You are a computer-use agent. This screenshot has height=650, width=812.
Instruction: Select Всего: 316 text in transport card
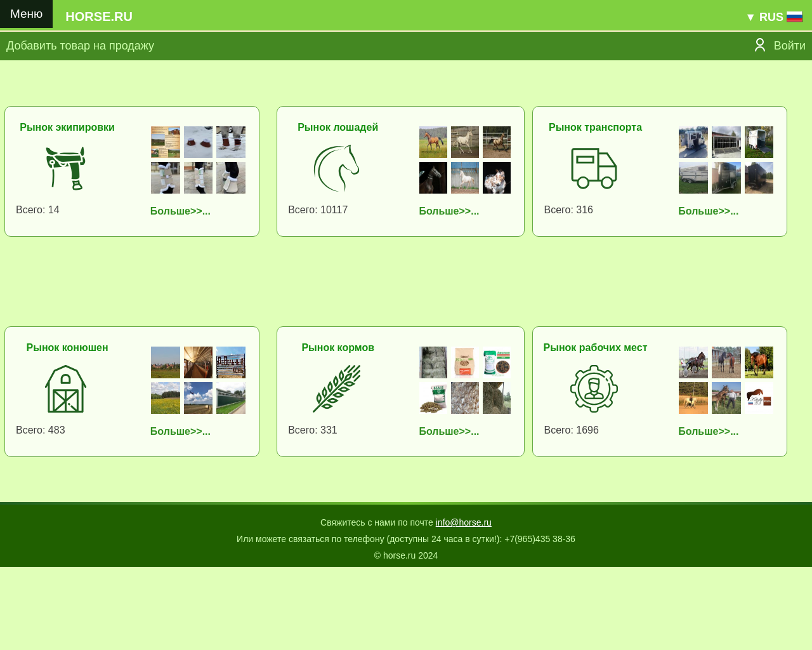pyautogui.click(x=568, y=209)
